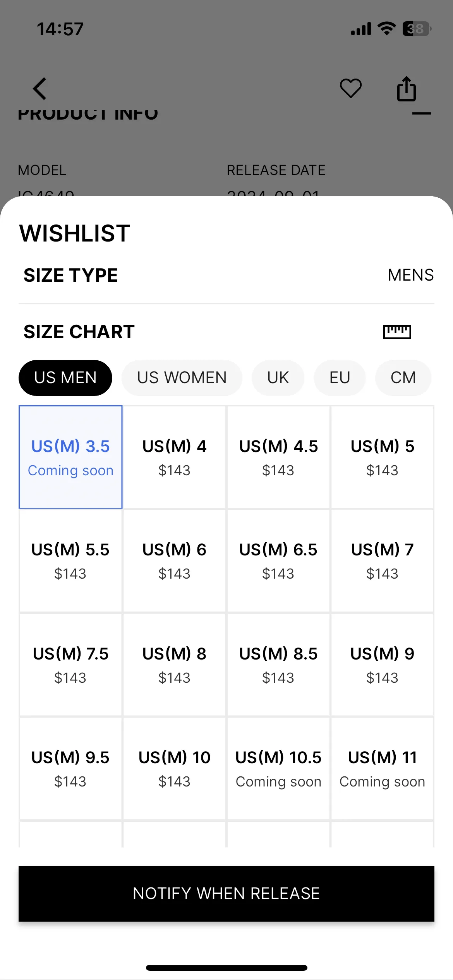Tap the Notify When Release button
The image size is (453, 980).
(226, 894)
